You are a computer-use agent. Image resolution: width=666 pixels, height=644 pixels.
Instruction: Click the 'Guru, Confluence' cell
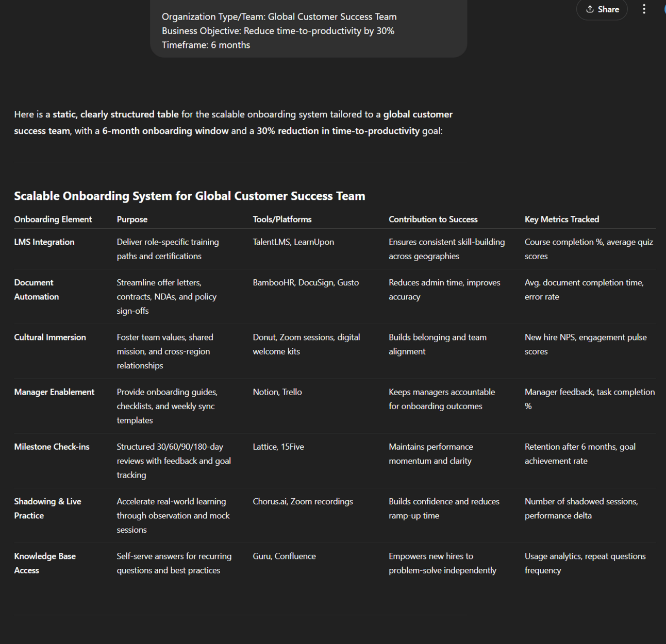[x=284, y=556]
